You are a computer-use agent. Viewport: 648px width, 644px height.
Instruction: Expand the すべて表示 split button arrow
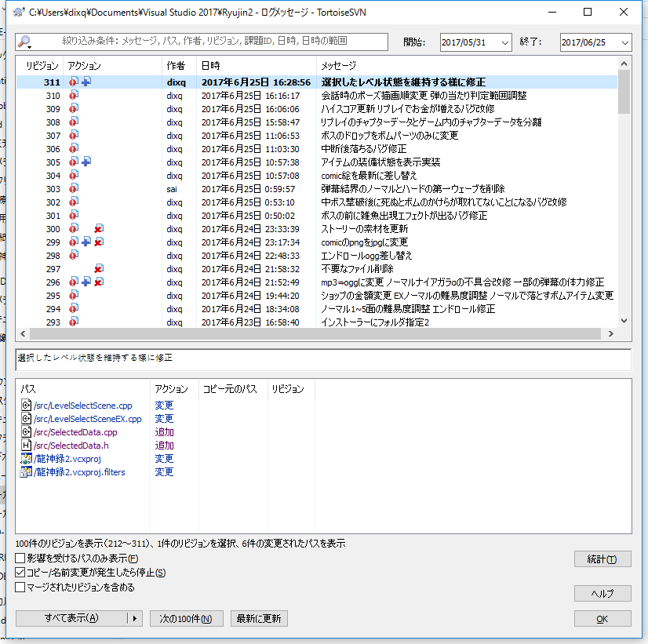[134, 619]
